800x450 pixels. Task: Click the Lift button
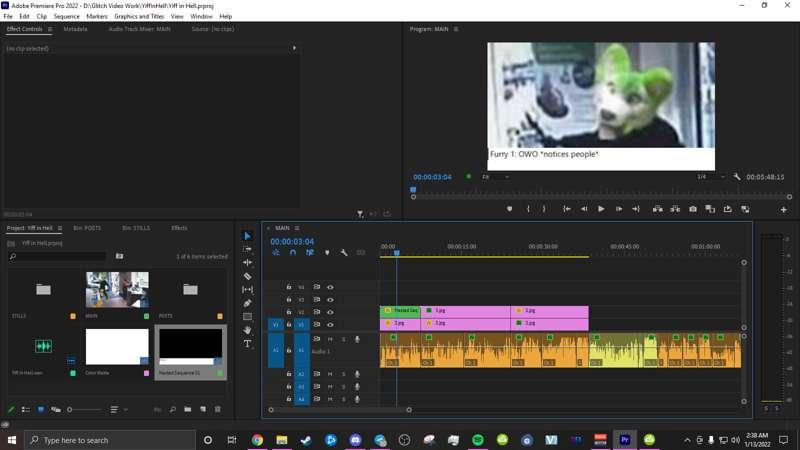pyautogui.click(x=658, y=209)
